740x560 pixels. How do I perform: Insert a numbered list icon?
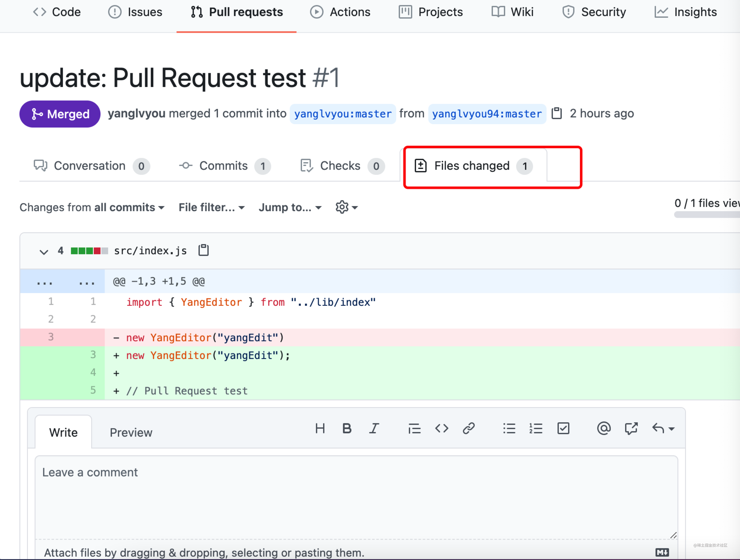point(536,428)
